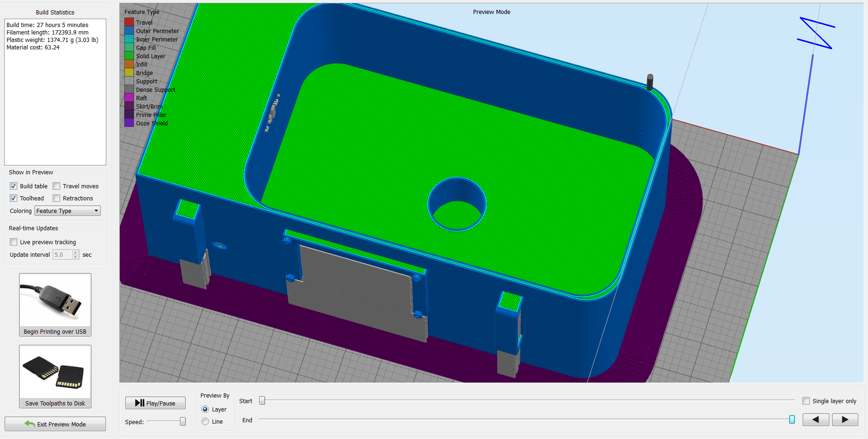Check the Single layer only box
This screenshot has height=439, width=868.
[x=806, y=400]
